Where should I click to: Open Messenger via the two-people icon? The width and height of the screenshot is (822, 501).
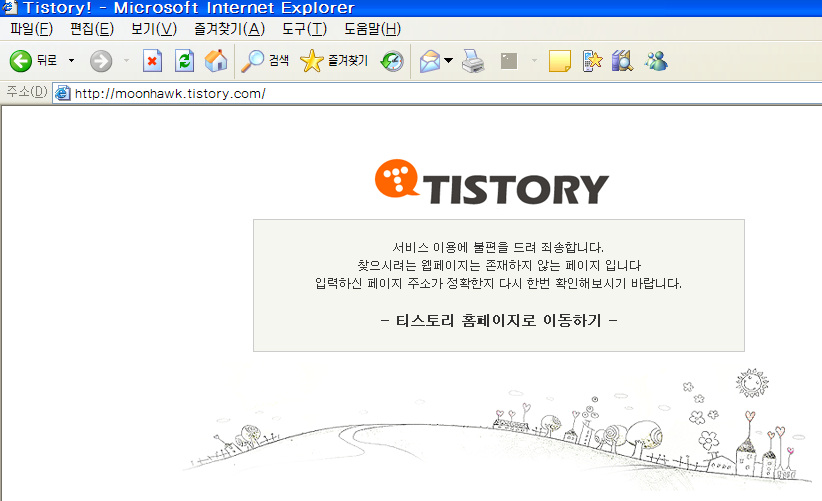point(656,61)
